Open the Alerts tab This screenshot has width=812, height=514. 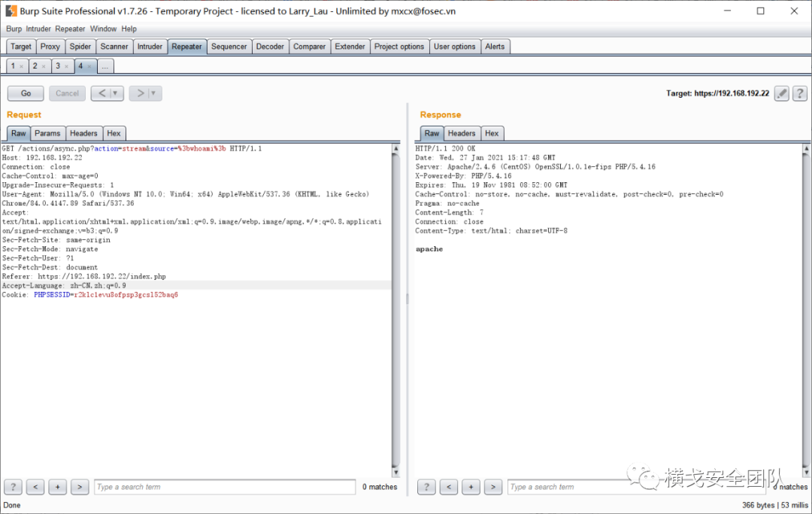[x=495, y=47]
